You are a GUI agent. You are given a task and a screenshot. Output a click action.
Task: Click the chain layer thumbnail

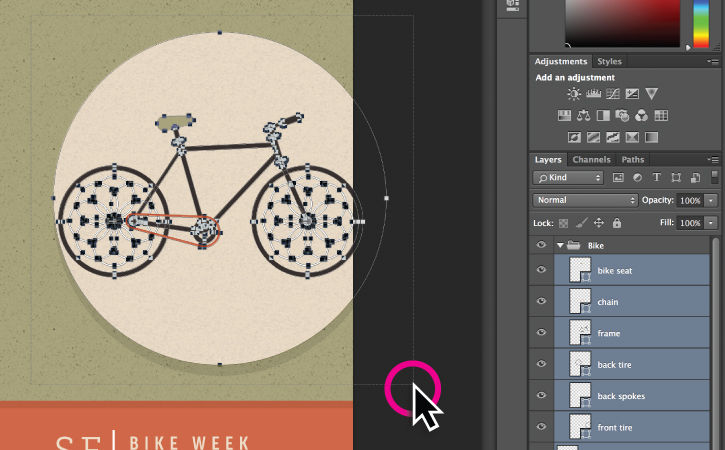click(580, 301)
